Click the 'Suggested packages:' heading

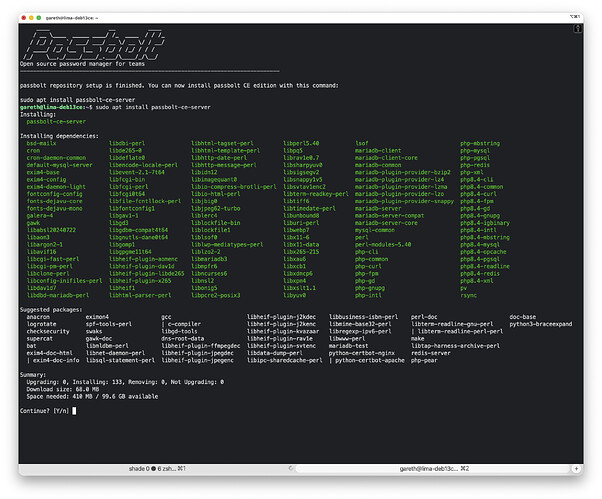51,309
